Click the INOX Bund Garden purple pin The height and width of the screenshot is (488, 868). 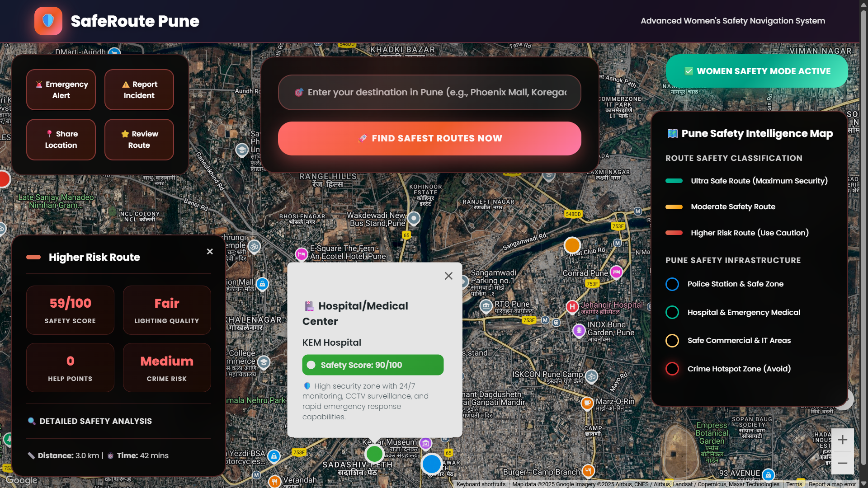pos(579,330)
